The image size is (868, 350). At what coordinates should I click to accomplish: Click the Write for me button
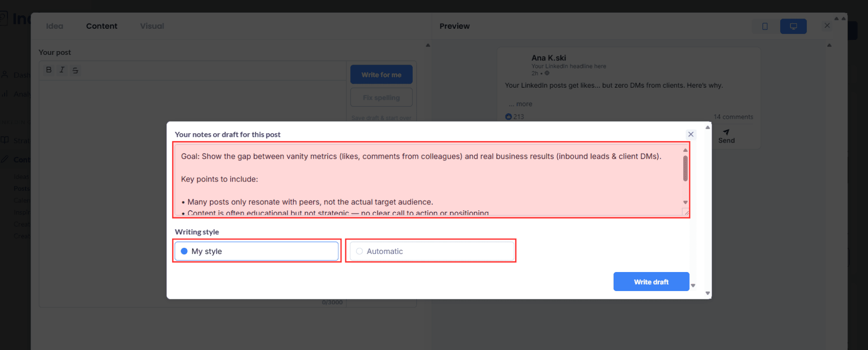click(381, 75)
